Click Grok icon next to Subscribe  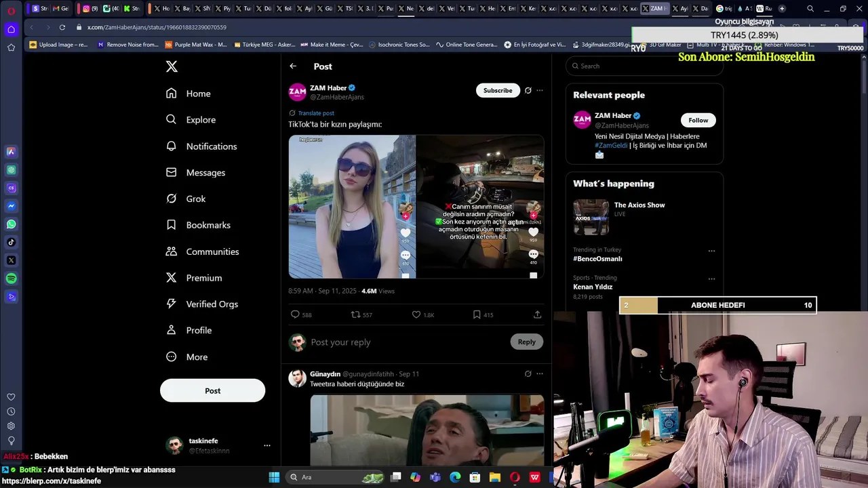coord(528,90)
